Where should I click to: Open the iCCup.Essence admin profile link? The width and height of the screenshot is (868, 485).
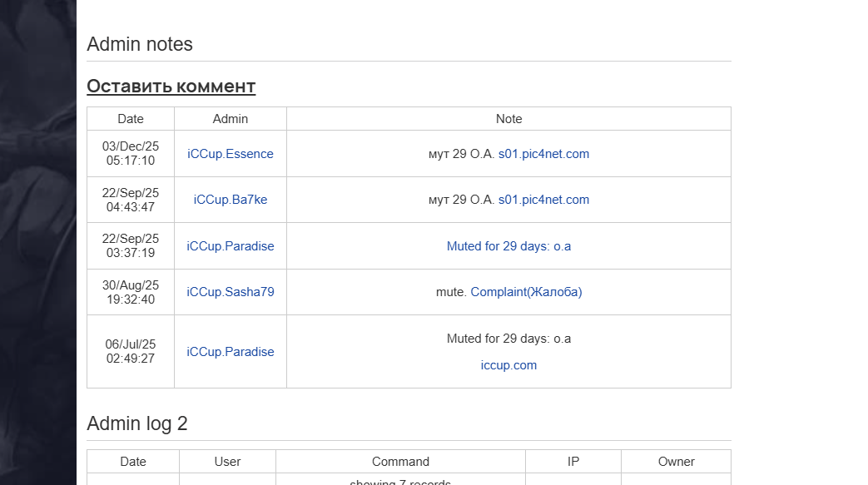coord(231,154)
